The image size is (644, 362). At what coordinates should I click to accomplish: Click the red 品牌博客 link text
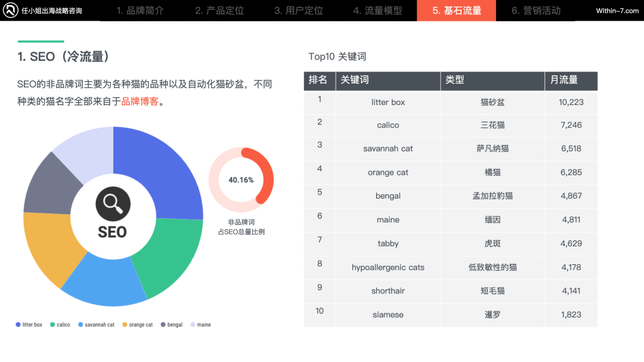coord(140,101)
